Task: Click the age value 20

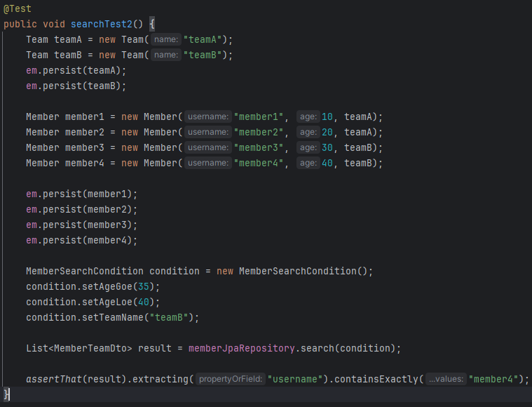Action: point(327,132)
